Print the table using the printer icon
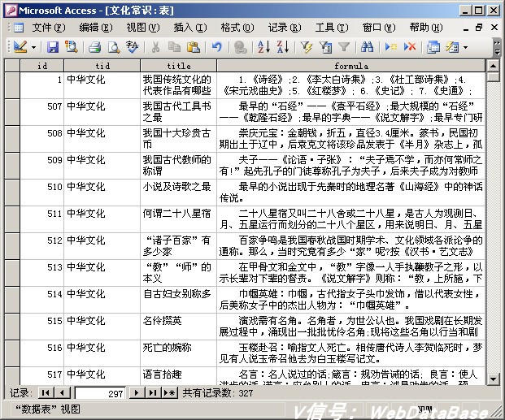The height and width of the screenshot is (420, 505). click(x=94, y=47)
